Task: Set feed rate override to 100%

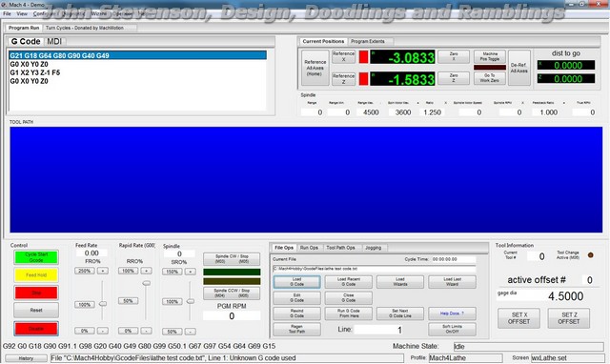Action: (x=85, y=305)
